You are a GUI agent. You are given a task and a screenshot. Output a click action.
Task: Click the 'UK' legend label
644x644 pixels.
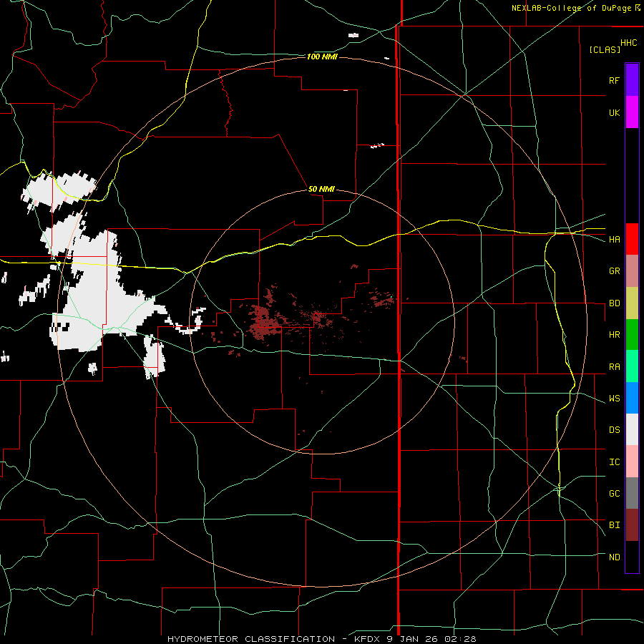coord(614,112)
